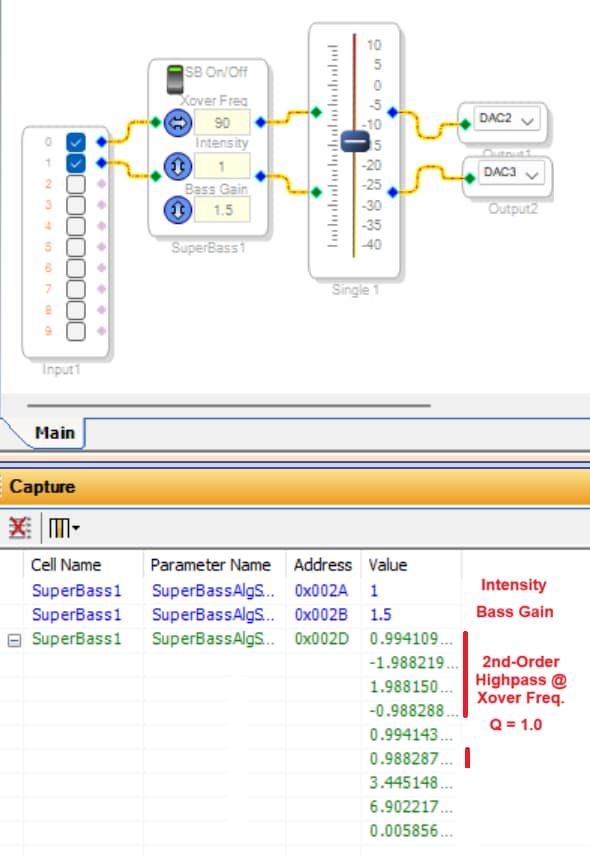The height and width of the screenshot is (857, 590).
Task: Click the Single 1 volume slider handle
Action: coord(355,142)
